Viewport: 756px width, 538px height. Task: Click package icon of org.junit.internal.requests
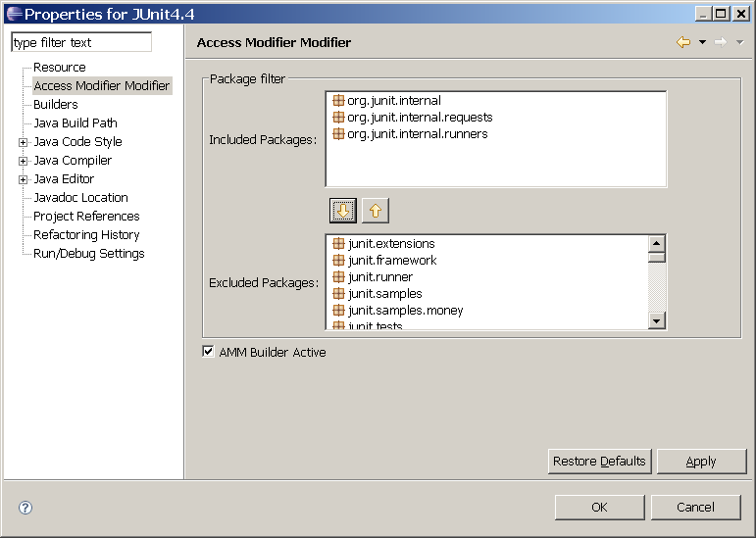(x=338, y=117)
